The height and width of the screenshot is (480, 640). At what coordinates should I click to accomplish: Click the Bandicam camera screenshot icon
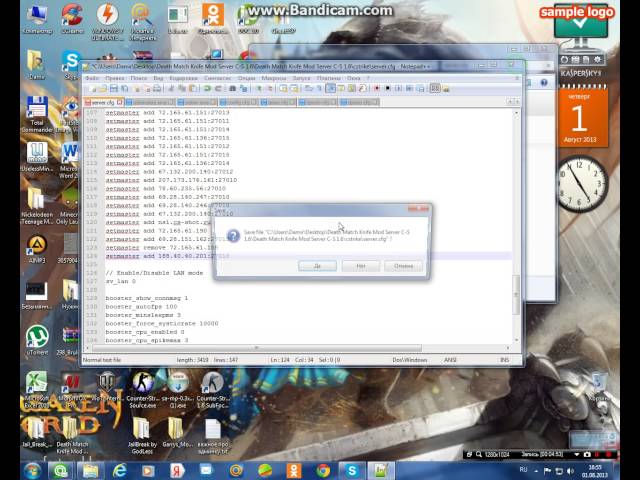coord(587,454)
